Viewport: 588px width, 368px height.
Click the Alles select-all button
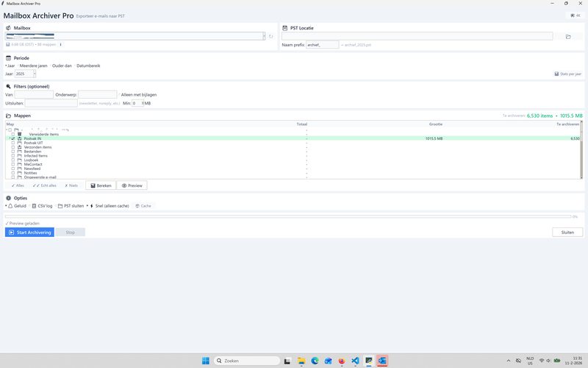click(18, 185)
